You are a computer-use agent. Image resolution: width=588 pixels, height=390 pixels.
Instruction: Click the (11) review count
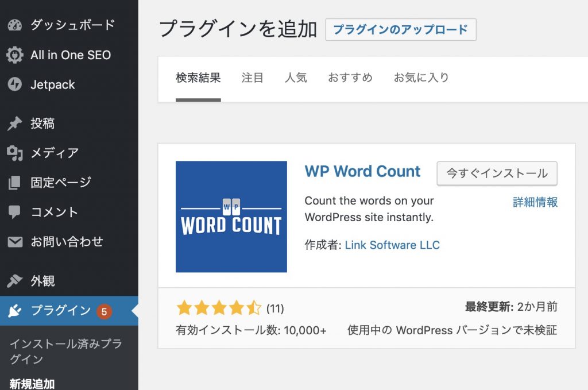pos(275,308)
